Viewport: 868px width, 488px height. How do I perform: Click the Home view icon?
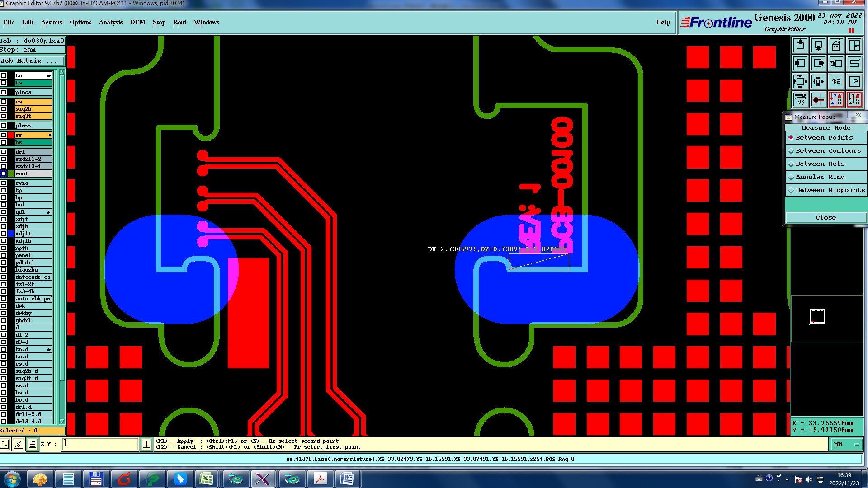836,45
